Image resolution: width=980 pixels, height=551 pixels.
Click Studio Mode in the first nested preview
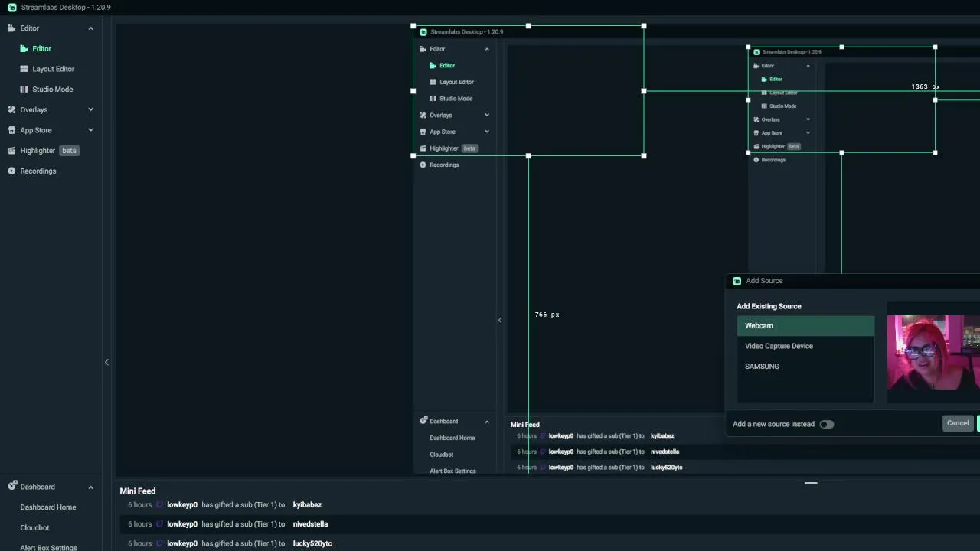456,99
